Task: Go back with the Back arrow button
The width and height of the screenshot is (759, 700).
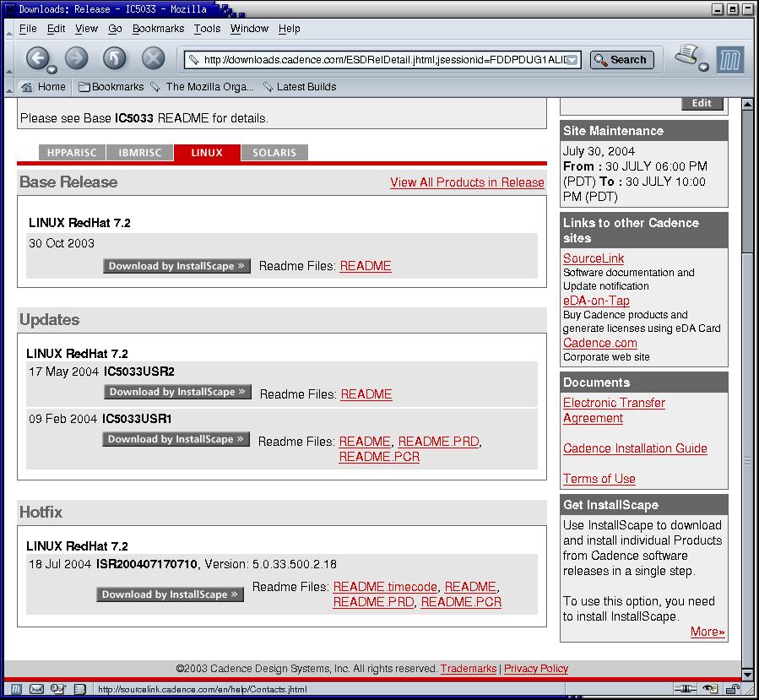Action: (37, 58)
